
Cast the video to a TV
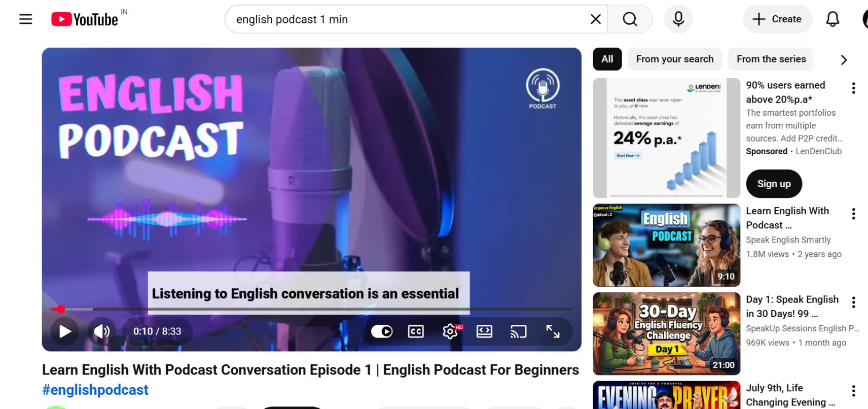518,331
